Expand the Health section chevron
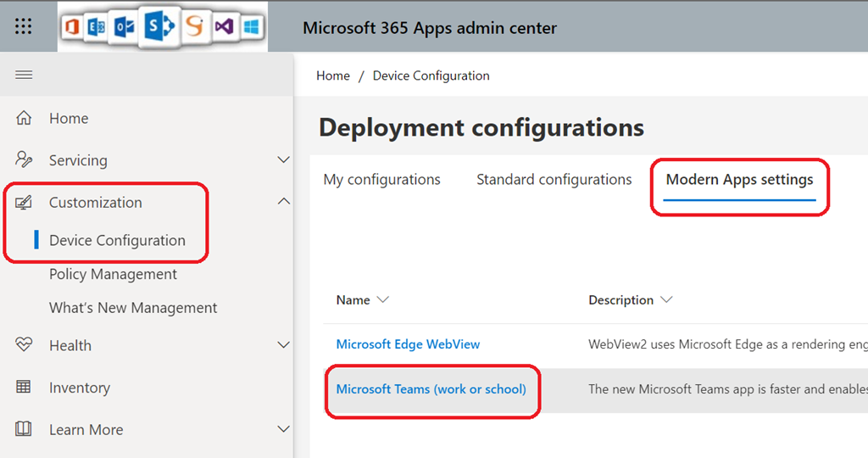868x458 pixels. tap(284, 345)
